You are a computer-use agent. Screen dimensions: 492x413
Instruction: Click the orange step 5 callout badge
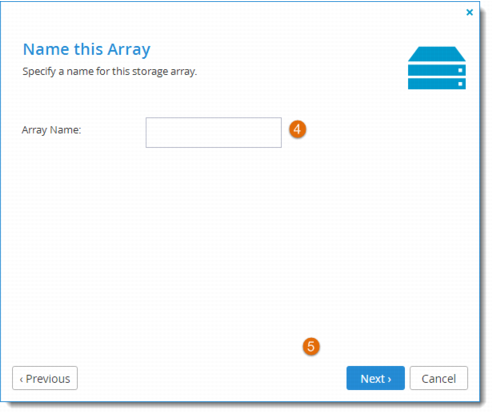311,346
